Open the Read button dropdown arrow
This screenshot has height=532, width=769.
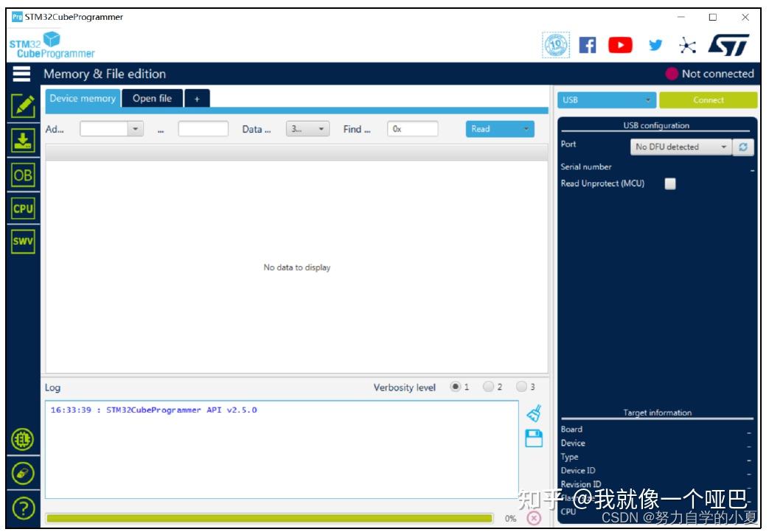pos(526,129)
